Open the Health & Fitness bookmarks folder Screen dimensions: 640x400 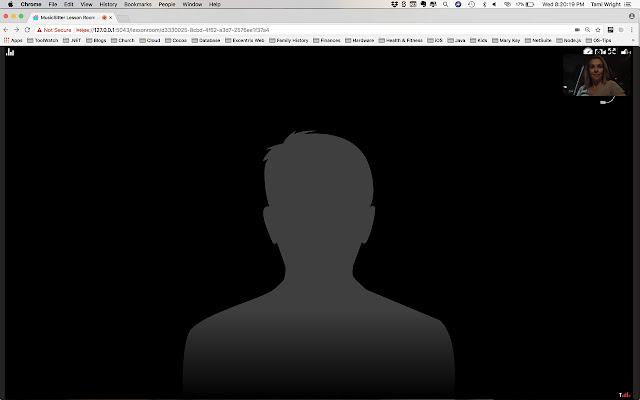point(401,40)
